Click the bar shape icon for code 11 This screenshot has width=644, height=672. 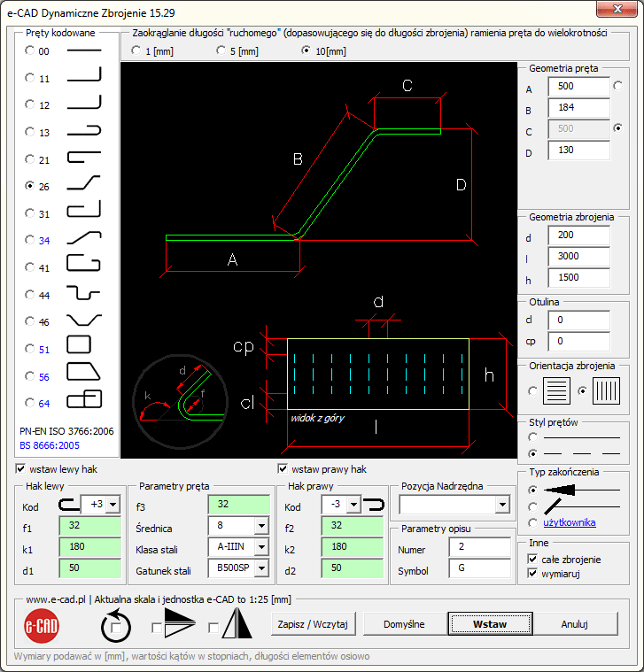click(84, 74)
